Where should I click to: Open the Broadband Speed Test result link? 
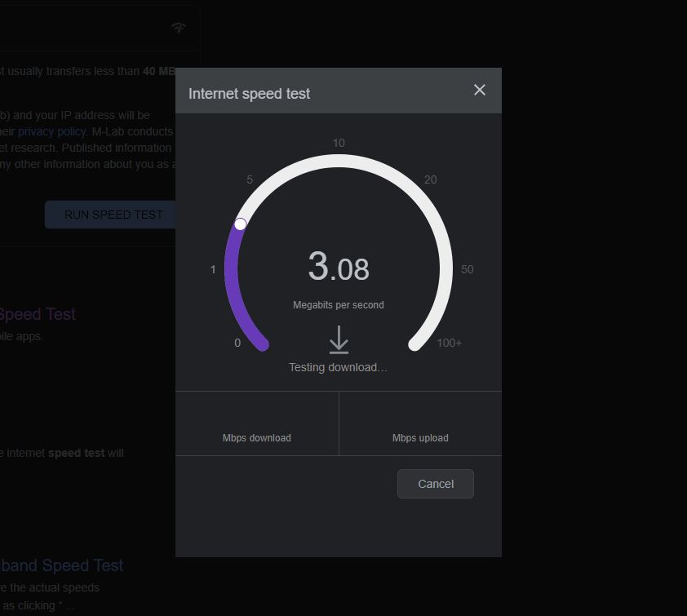(x=61, y=565)
